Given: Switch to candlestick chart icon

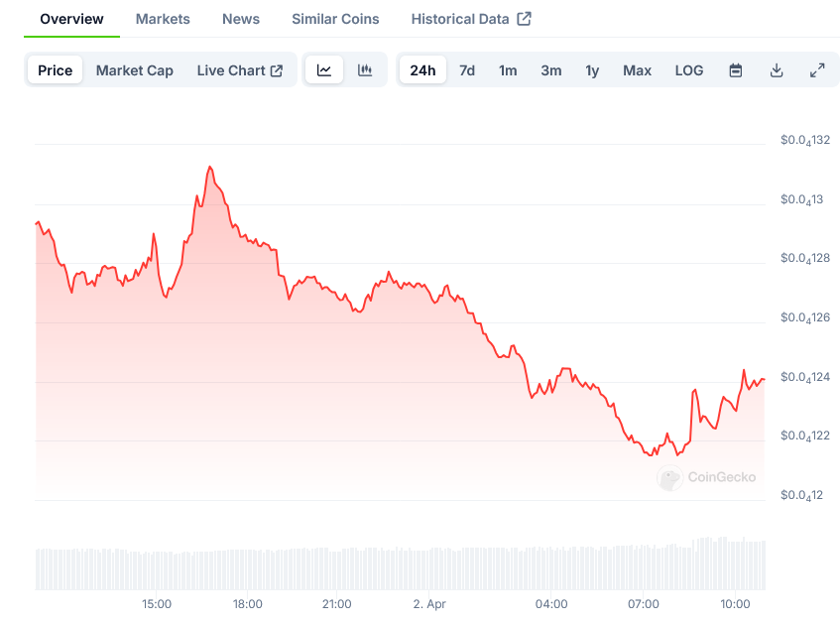Looking at the screenshot, I should pyautogui.click(x=365, y=70).
